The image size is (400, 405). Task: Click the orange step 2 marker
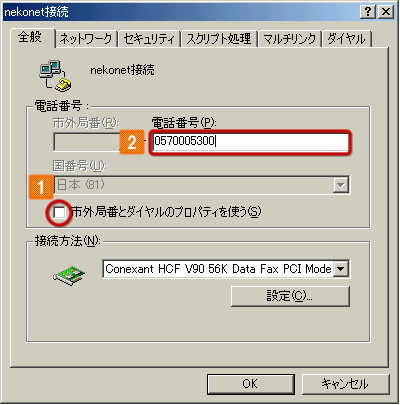(132, 142)
